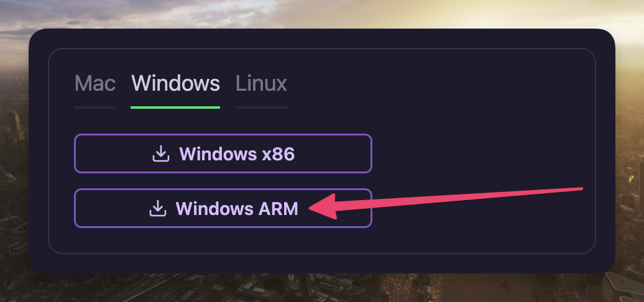This screenshot has height=302, width=644.
Task: Click the empty space between the two download buttons
Action: 223,181
